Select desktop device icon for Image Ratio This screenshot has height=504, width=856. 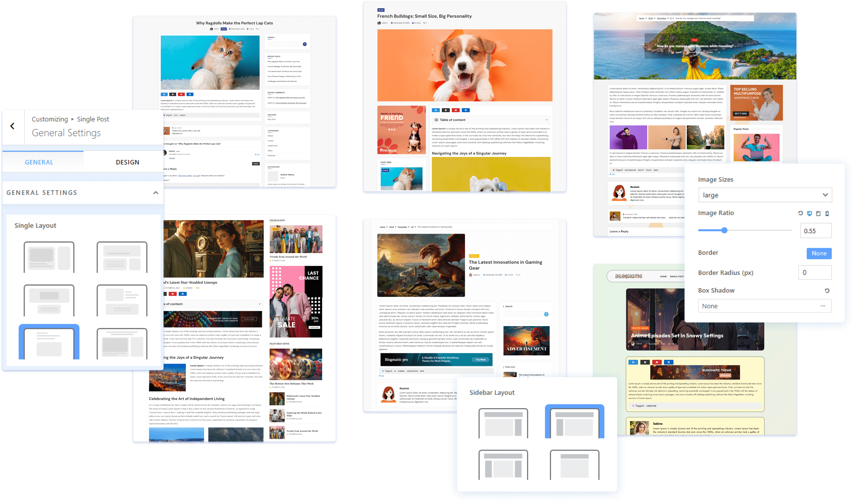tap(809, 213)
